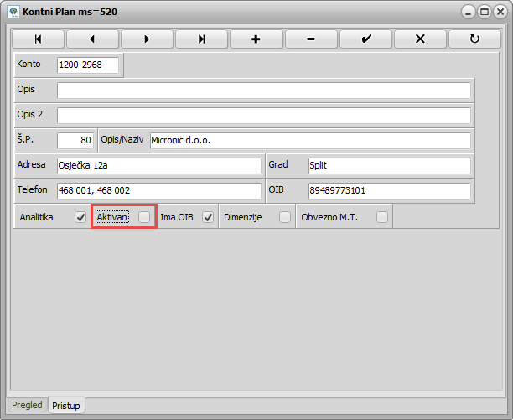
Task: Click the Konto input field
Action: 87,65
